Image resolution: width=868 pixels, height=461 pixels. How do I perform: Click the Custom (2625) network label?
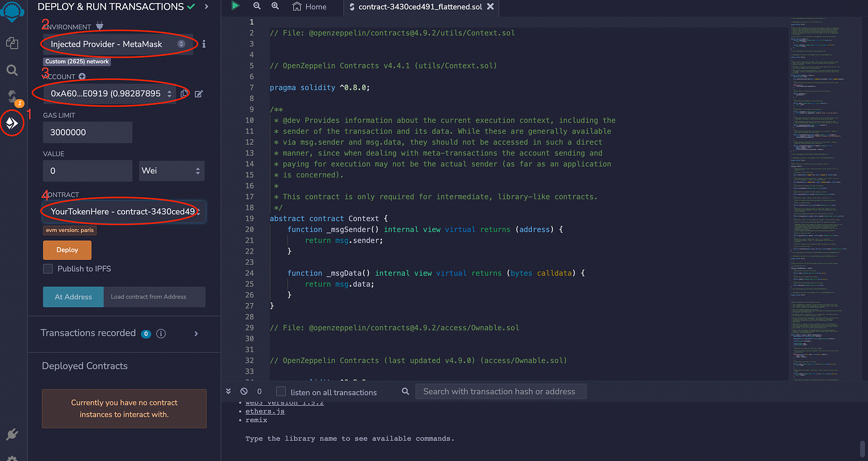click(x=77, y=61)
